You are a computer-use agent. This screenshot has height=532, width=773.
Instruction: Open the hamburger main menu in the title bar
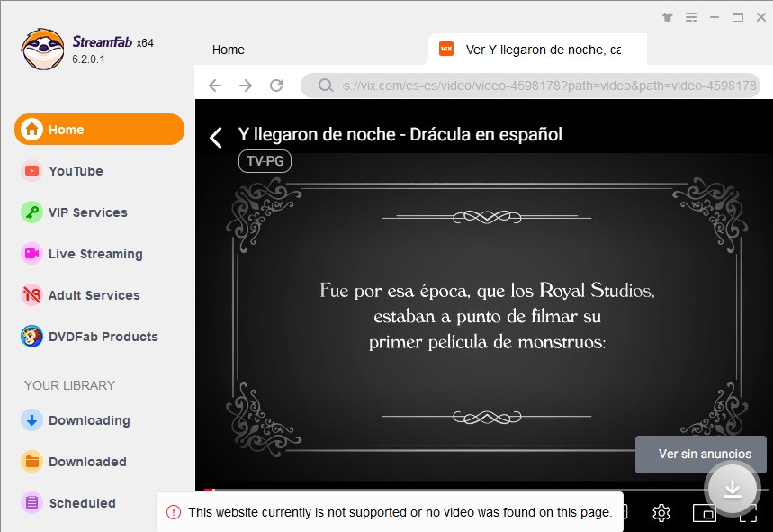coord(691,16)
